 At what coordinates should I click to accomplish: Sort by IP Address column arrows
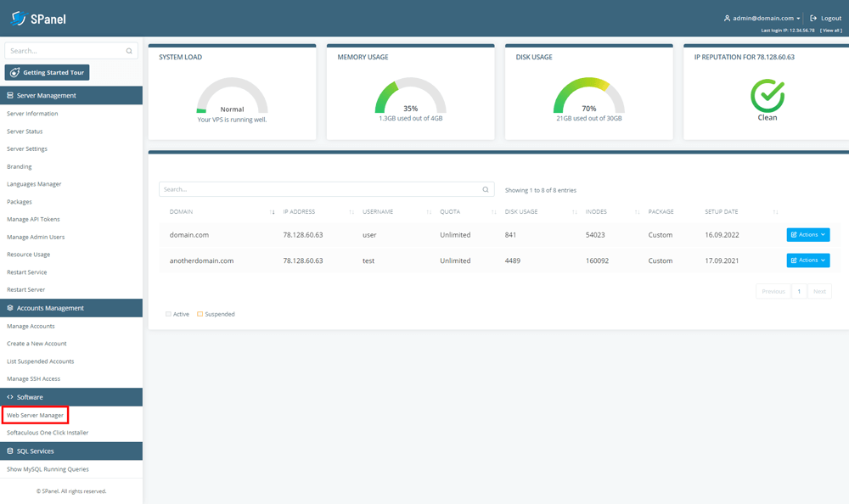pos(351,212)
